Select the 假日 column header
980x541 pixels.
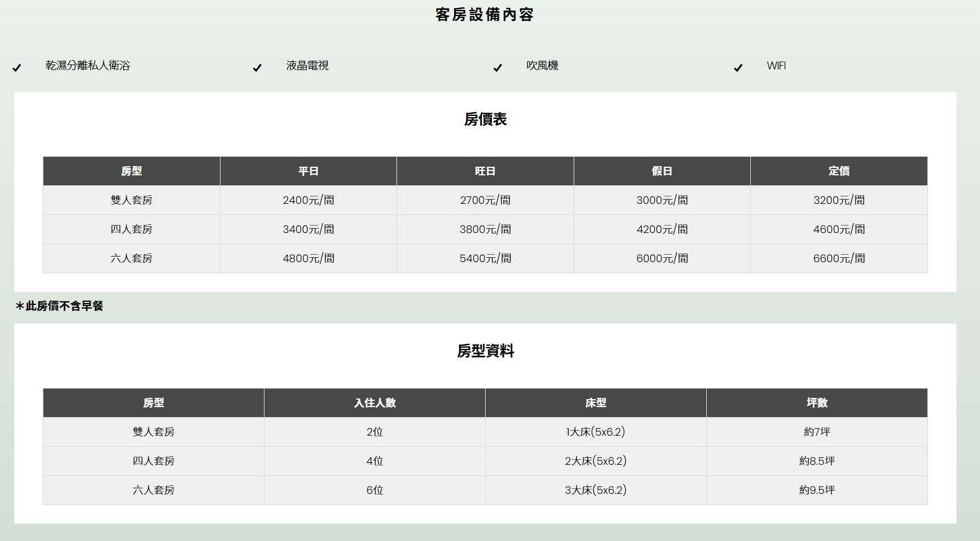pyautogui.click(x=662, y=171)
